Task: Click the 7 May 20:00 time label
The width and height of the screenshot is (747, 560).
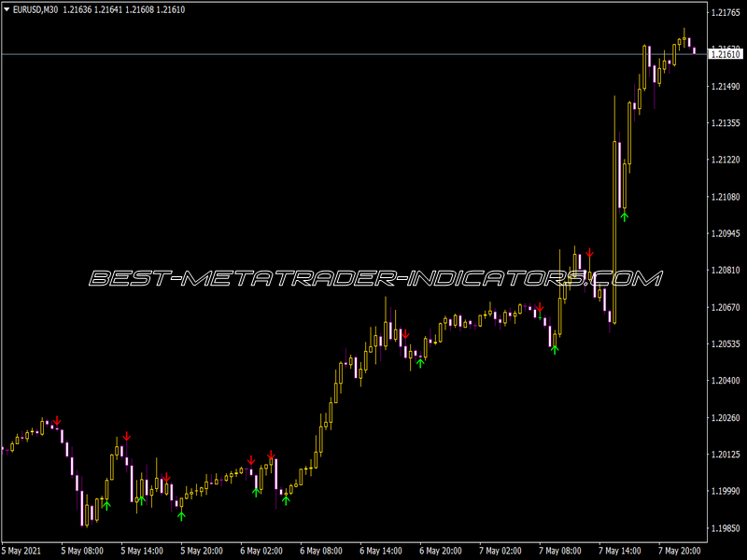Action: (680, 551)
